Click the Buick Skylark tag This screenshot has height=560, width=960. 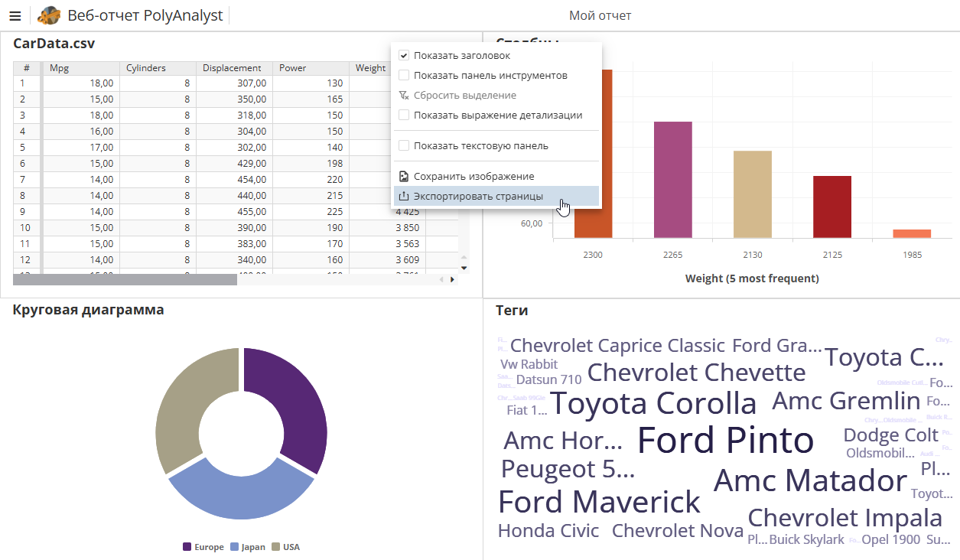pyautogui.click(x=806, y=539)
